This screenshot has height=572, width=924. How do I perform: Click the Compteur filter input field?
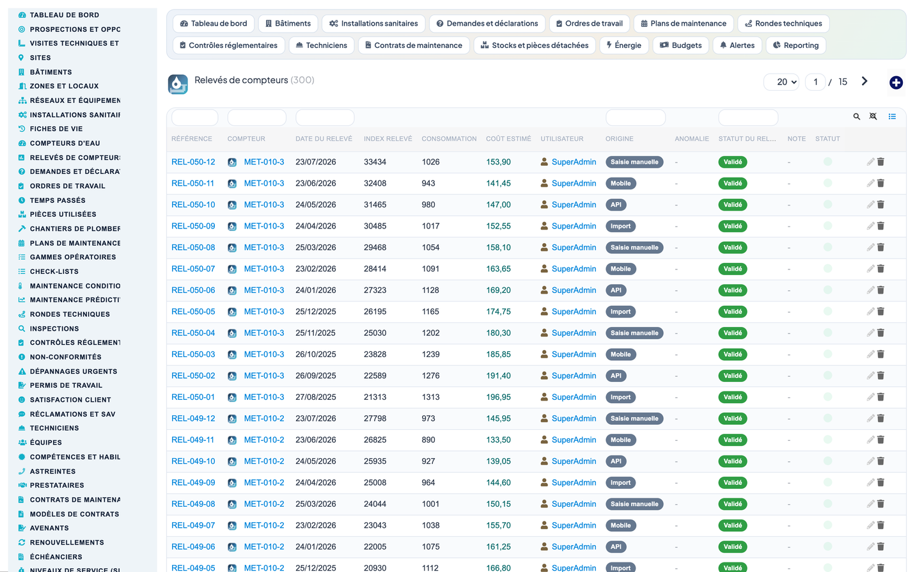[257, 118]
